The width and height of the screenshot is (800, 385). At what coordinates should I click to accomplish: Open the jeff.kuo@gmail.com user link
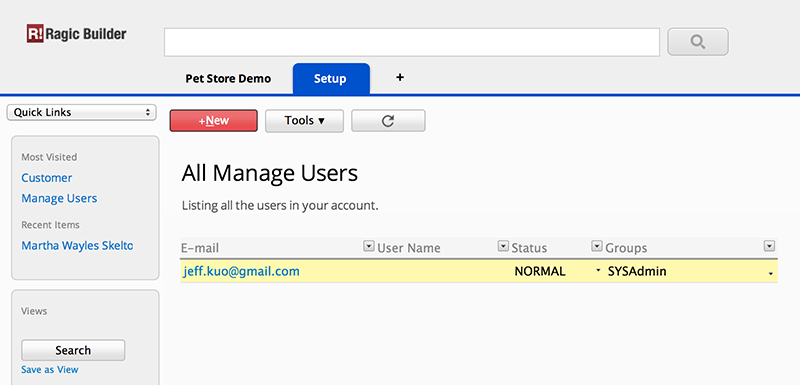click(241, 271)
